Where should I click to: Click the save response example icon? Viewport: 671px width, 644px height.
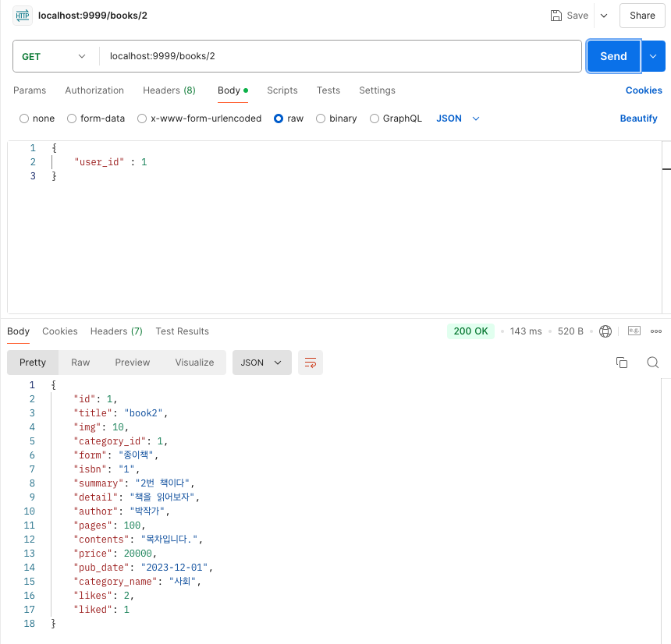coord(634,331)
